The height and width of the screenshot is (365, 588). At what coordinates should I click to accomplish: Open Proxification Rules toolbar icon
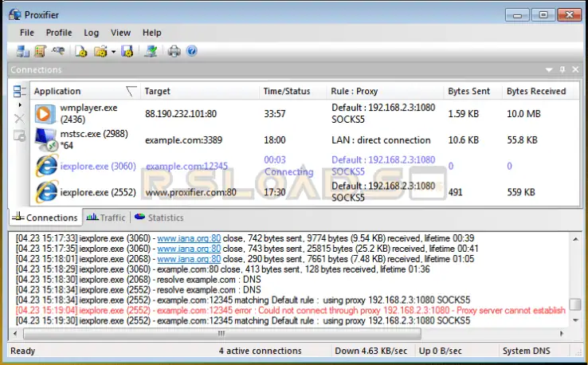tap(39, 51)
